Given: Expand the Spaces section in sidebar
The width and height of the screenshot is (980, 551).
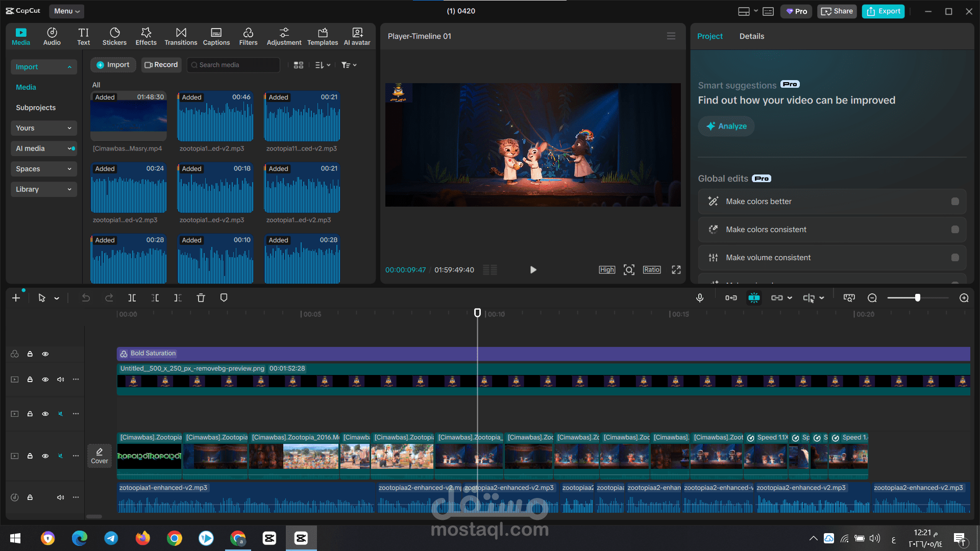Looking at the screenshot, I should point(43,169).
